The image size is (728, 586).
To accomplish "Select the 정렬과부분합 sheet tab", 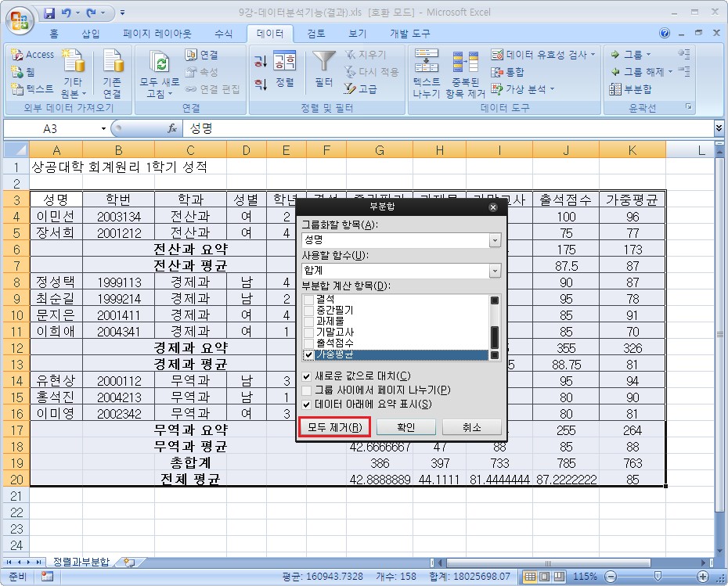I will click(81, 563).
